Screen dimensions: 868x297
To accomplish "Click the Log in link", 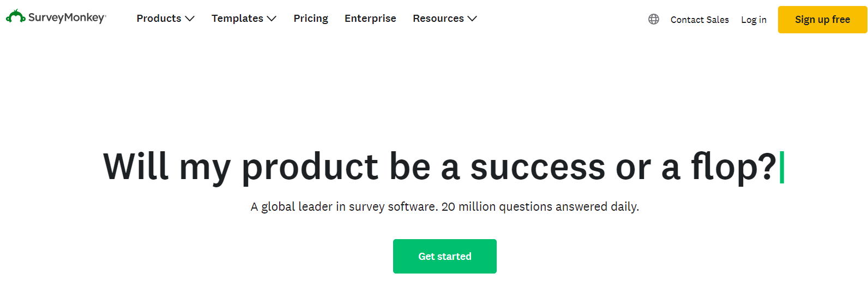I will click(x=754, y=20).
